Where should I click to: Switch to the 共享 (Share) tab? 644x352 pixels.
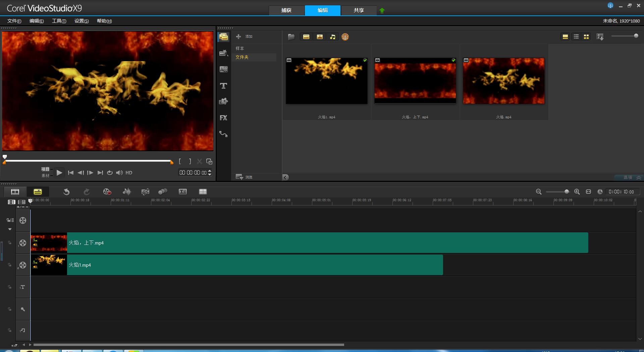pyautogui.click(x=359, y=10)
